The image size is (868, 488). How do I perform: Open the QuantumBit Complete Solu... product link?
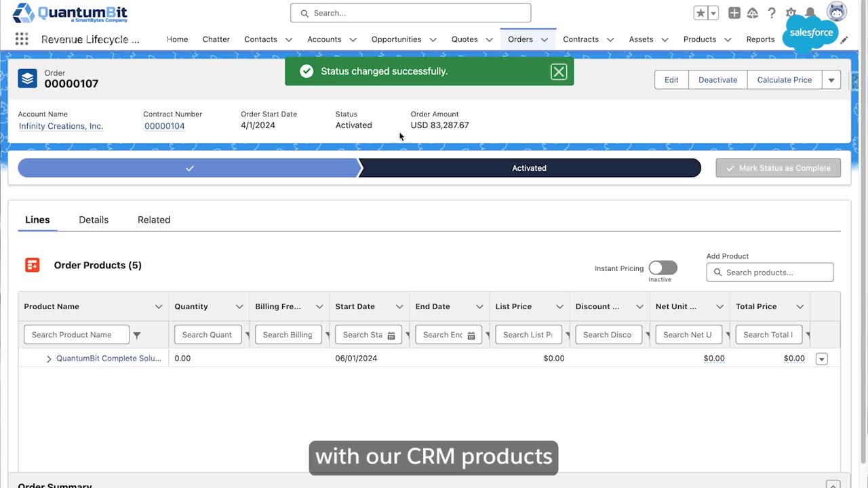(108, 358)
